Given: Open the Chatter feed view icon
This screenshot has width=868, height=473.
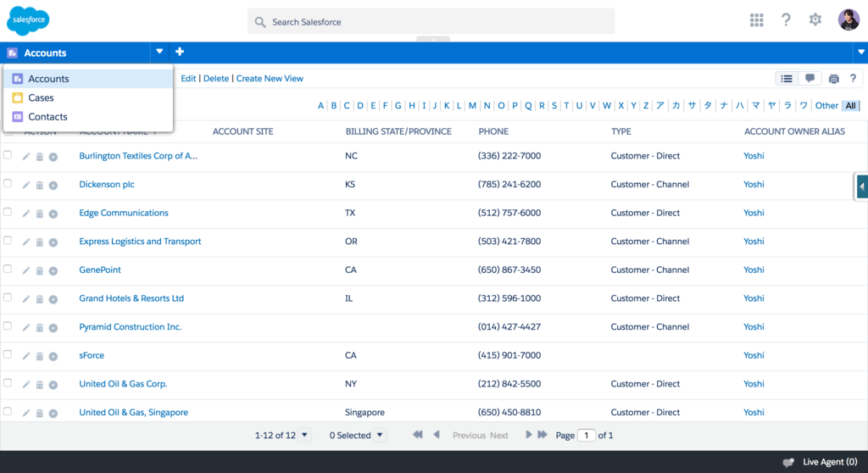Looking at the screenshot, I should coord(810,79).
